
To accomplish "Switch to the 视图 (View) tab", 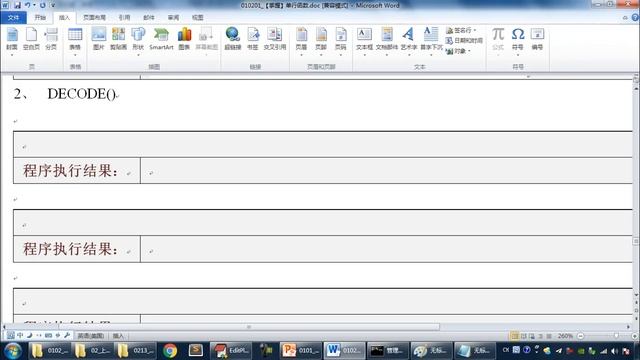I will coord(198,18).
